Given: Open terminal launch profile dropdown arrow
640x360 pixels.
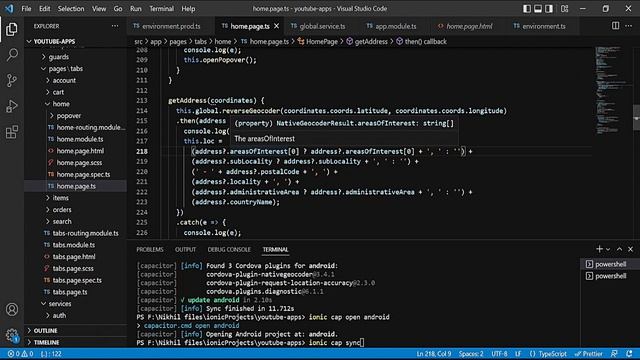Looking at the screenshot, I should (x=608, y=249).
